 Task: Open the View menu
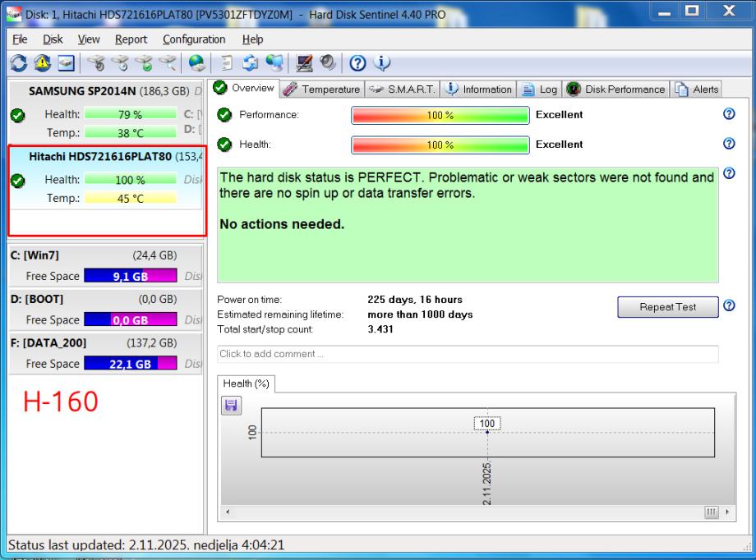(x=89, y=39)
